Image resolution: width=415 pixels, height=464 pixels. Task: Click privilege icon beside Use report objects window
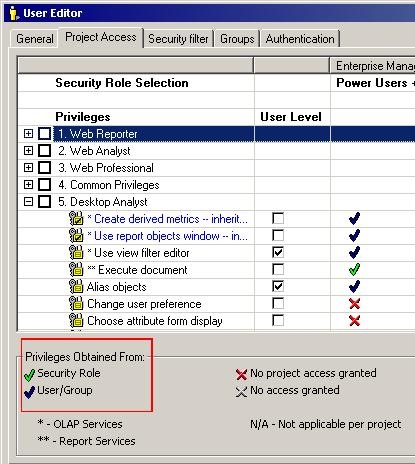pos(76,236)
